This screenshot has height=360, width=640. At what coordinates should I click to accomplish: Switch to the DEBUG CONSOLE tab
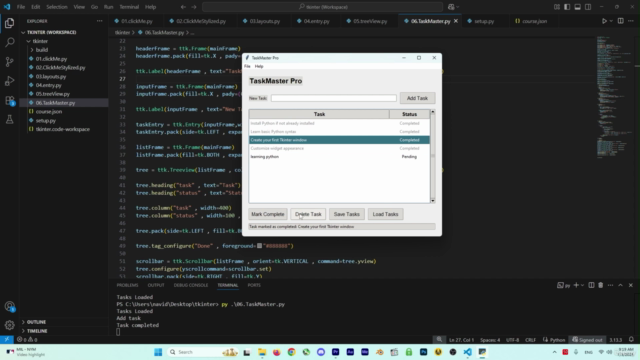[191, 285]
